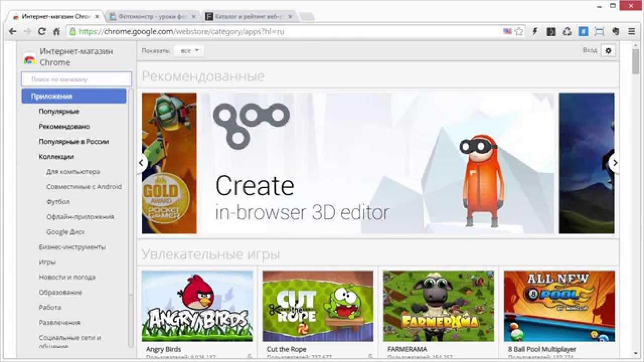644x362 pixels.
Task: Open the Футбол collection
Action: 58,202
